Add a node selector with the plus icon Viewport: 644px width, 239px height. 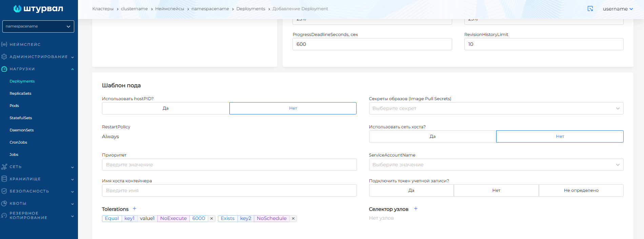[416, 209]
